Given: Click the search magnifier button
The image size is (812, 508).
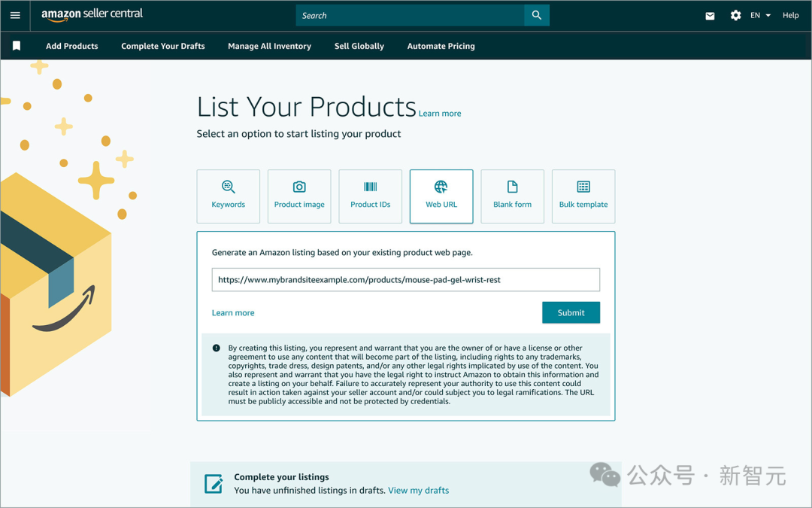Looking at the screenshot, I should coord(537,16).
